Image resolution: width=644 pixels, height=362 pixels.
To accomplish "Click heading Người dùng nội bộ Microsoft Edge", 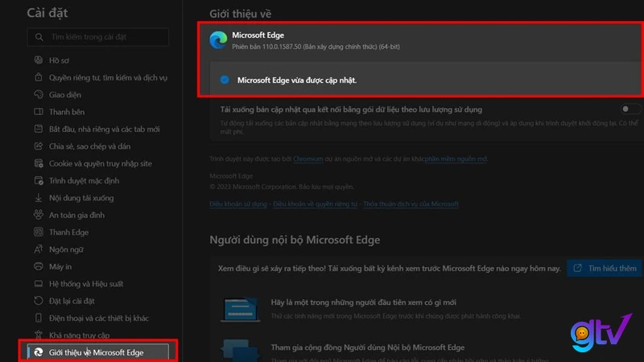I will 295,240.
